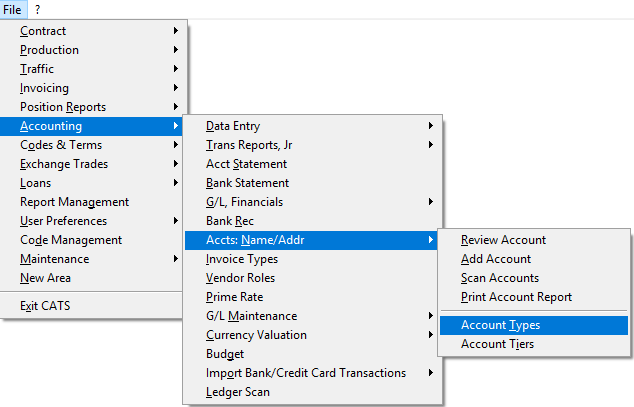Choose Acct Statement
Image resolution: width=634 pixels, height=407 pixels.
coord(312,164)
